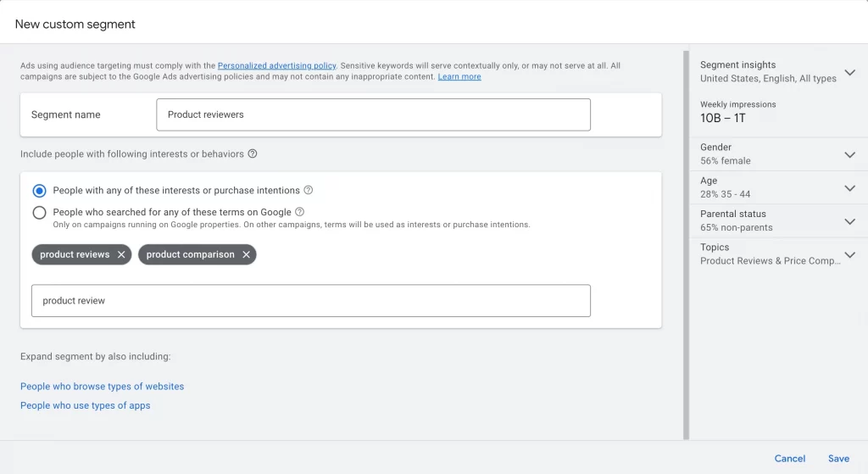Select "People who searched for any terms" radio

(39, 213)
